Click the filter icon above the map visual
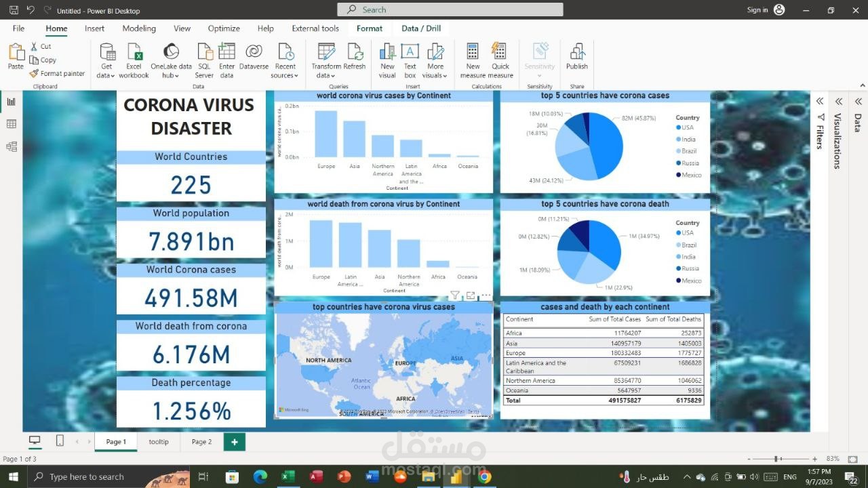Screen dimensions: 868x488 [x=455, y=296]
